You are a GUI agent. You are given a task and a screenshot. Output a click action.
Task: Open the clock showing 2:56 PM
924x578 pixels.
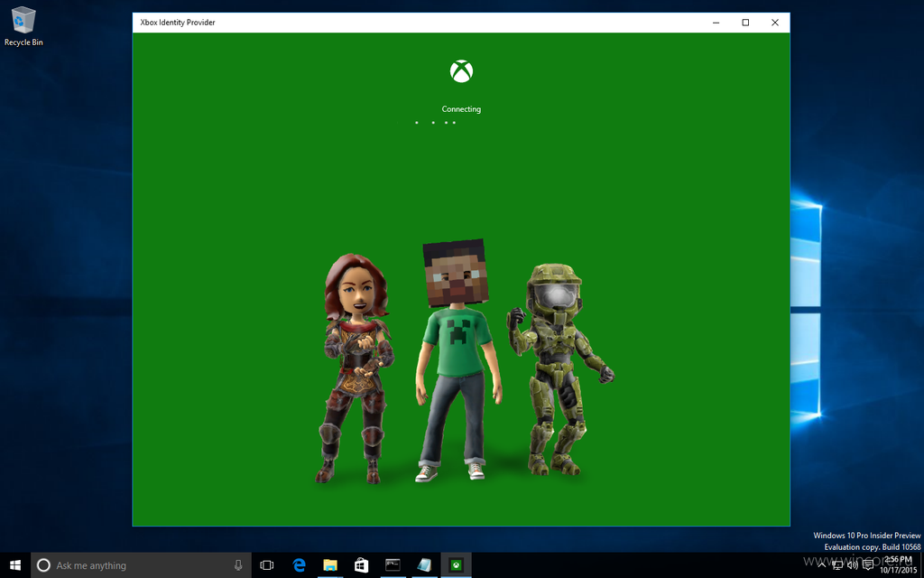click(899, 565)
